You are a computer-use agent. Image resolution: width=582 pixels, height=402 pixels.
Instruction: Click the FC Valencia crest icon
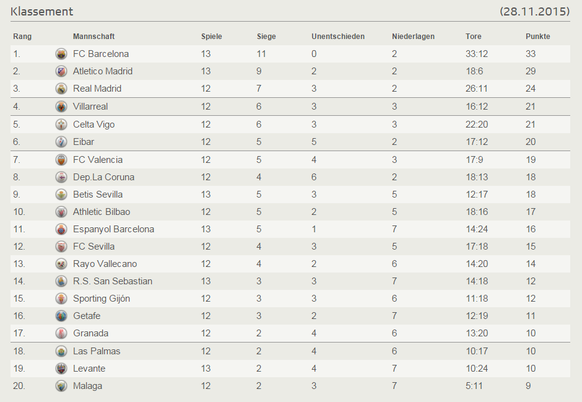(x=61, y=160)
